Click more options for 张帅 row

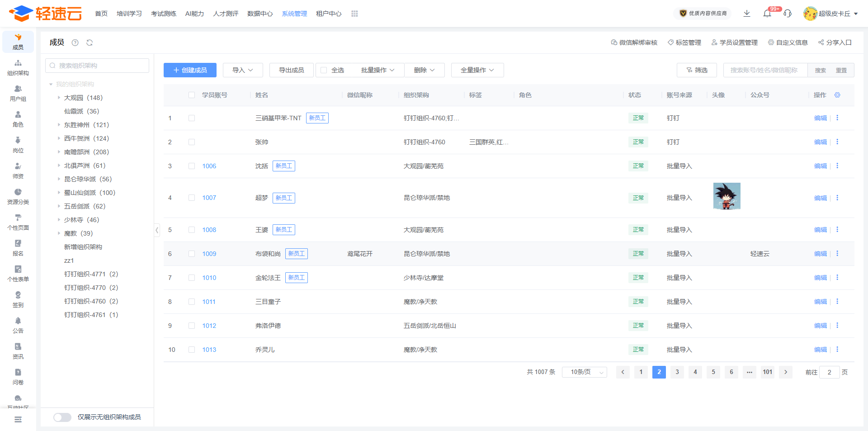837,142
